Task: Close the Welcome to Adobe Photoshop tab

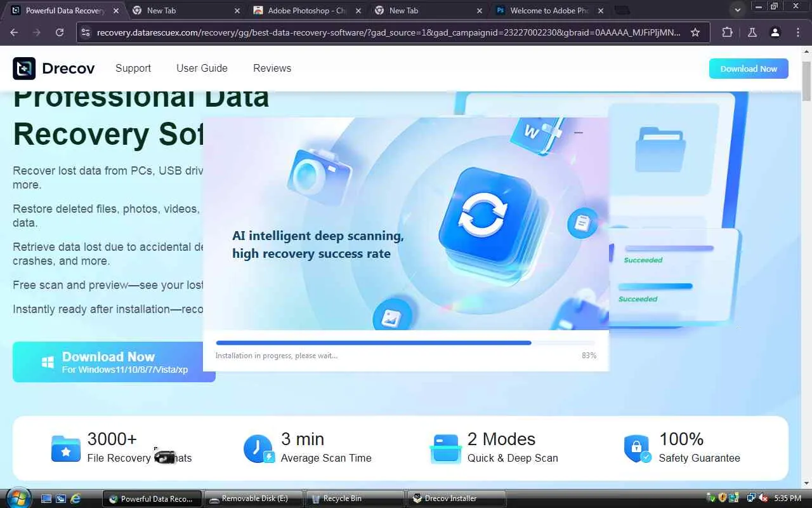Action: (x=601, y=11)
